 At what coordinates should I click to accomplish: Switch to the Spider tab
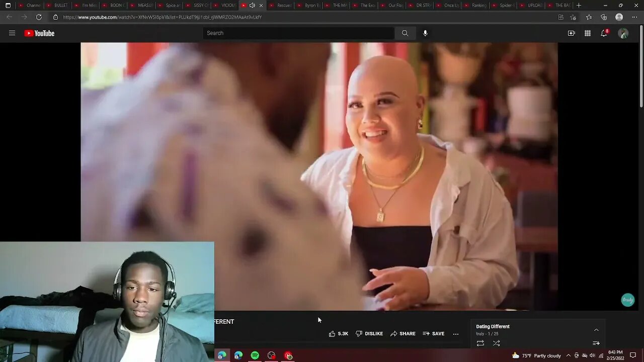503,5
